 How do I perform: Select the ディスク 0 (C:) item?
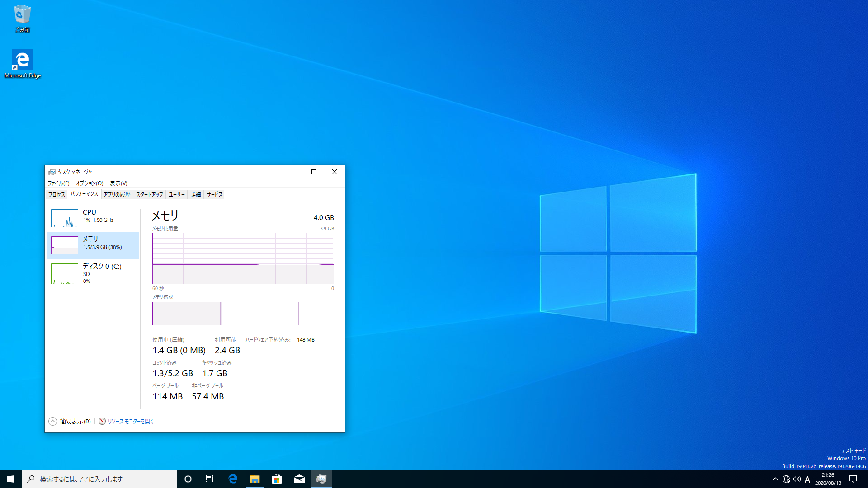pos(93,273)
